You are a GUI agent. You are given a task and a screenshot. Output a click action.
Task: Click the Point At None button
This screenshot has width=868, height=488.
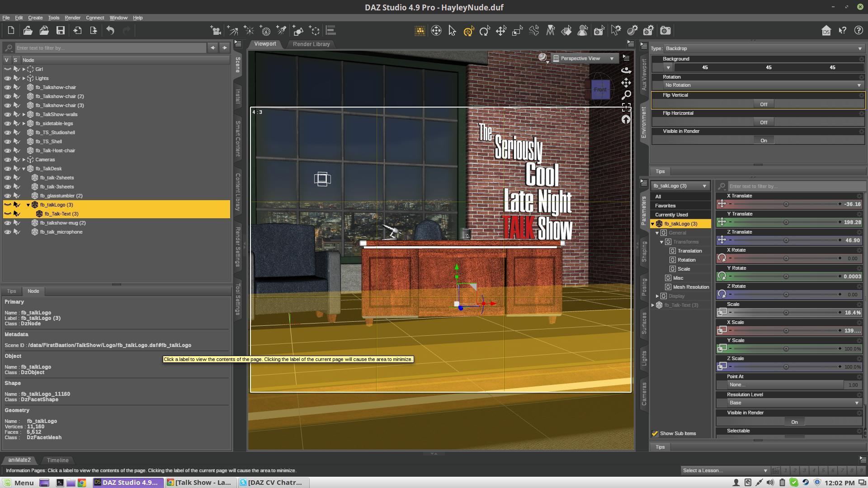[785, 385]
